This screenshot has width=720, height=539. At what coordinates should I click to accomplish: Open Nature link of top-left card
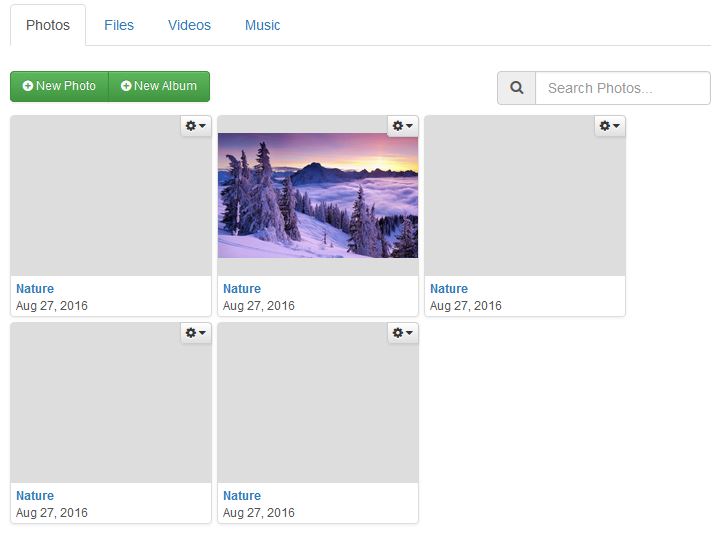point(35,289)
